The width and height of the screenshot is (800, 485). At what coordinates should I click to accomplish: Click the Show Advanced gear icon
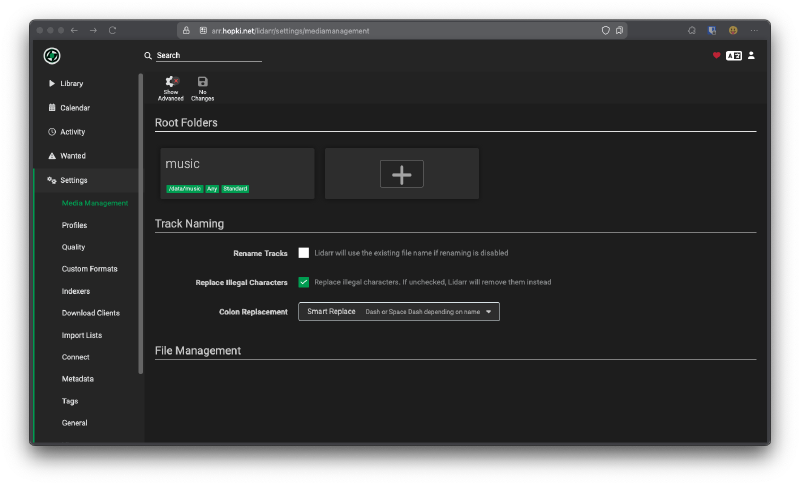coord(171,82)
